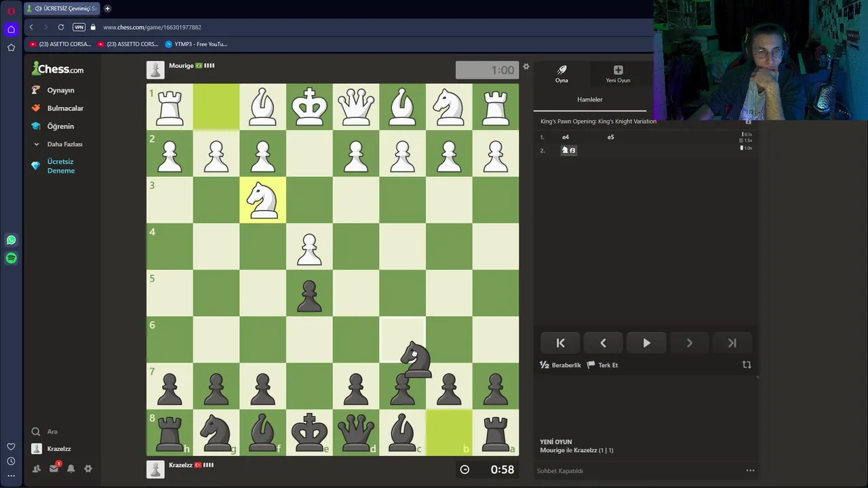Click the white king piece
Viewport: 868px width, 488px height.
pos(309,107)
